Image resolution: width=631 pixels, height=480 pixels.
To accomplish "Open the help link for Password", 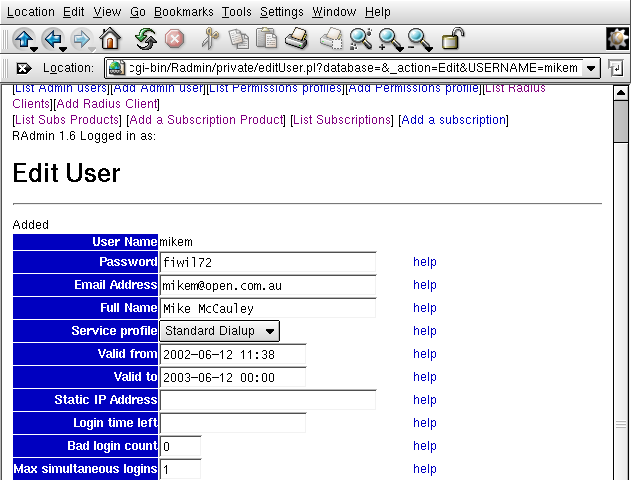I will pos(425,262).
